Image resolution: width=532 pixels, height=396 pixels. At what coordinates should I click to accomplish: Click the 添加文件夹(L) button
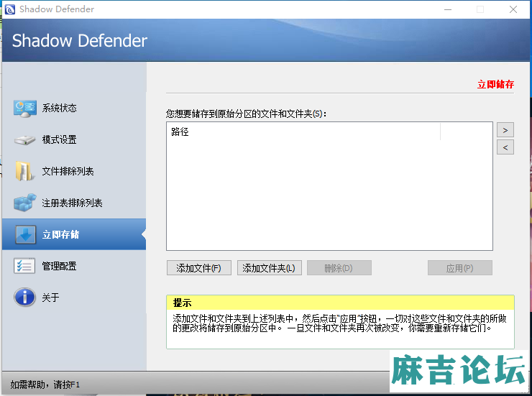coord(269,268)
